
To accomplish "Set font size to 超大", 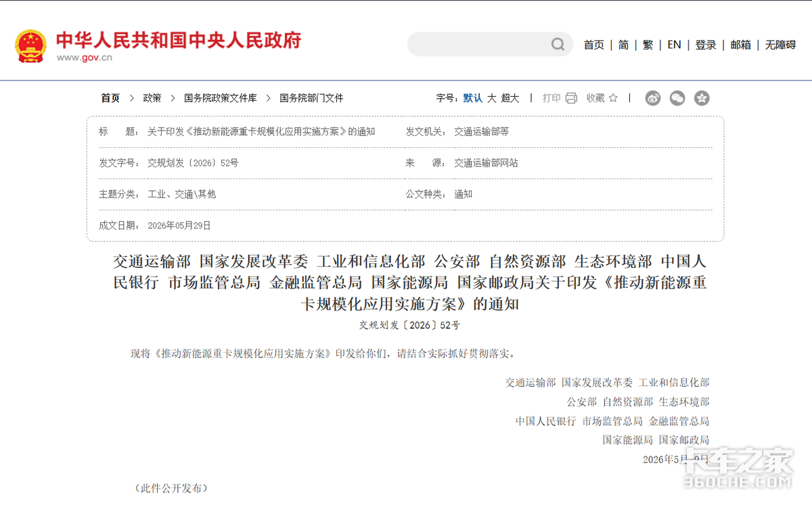I will point(510,98).
